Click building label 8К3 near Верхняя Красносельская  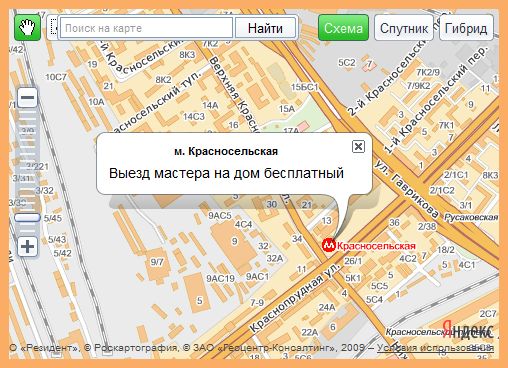(x=187, y=55)
